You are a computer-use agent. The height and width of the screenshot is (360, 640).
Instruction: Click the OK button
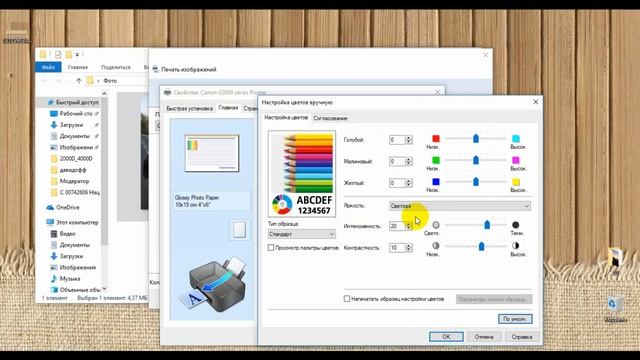446,337
